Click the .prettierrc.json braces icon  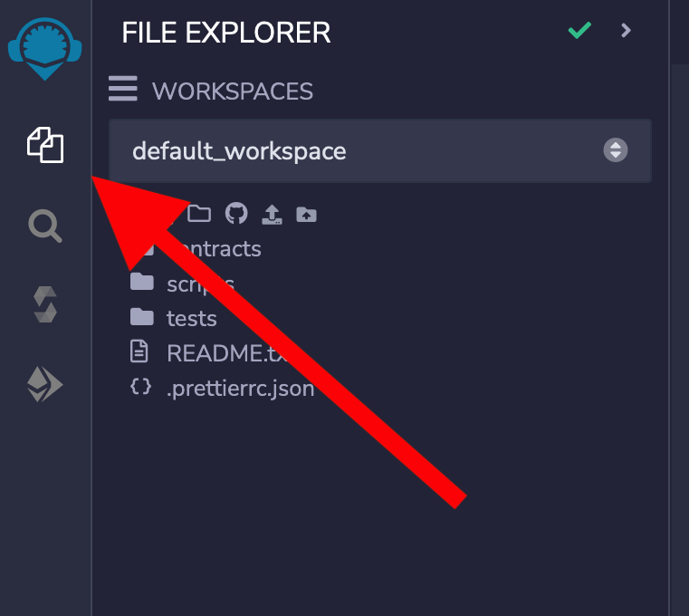point(141,387)
